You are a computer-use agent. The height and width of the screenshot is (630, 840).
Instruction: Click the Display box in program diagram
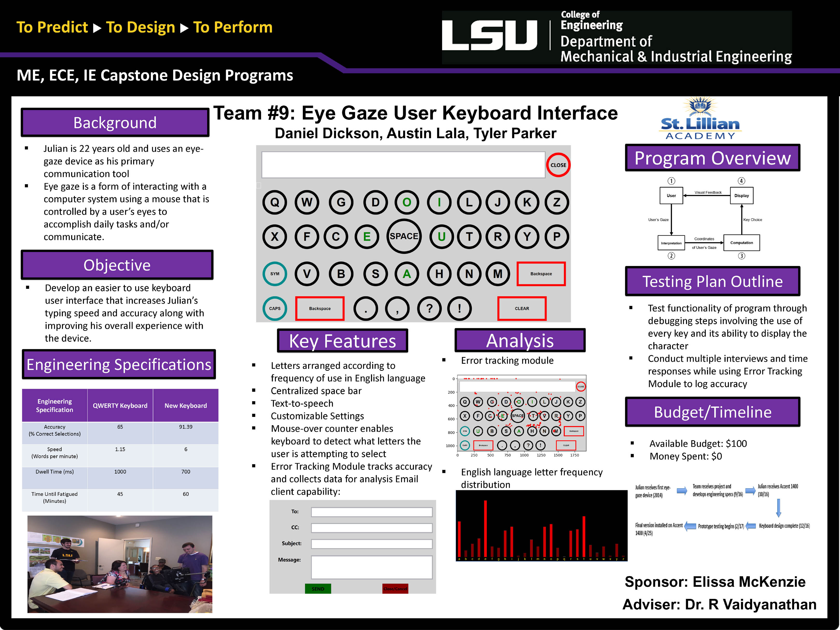[x=742, y=195]
